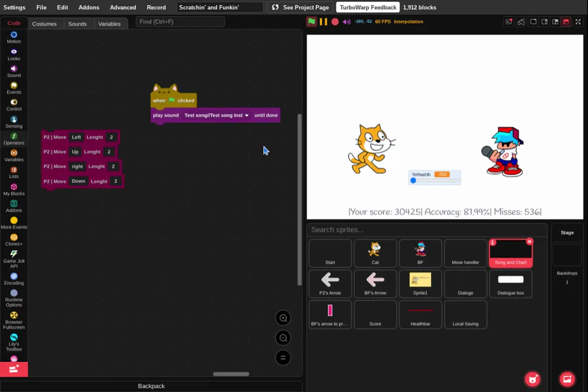588x392 pixels.
Task: Open the Runtime Options category
Action: 14,298
